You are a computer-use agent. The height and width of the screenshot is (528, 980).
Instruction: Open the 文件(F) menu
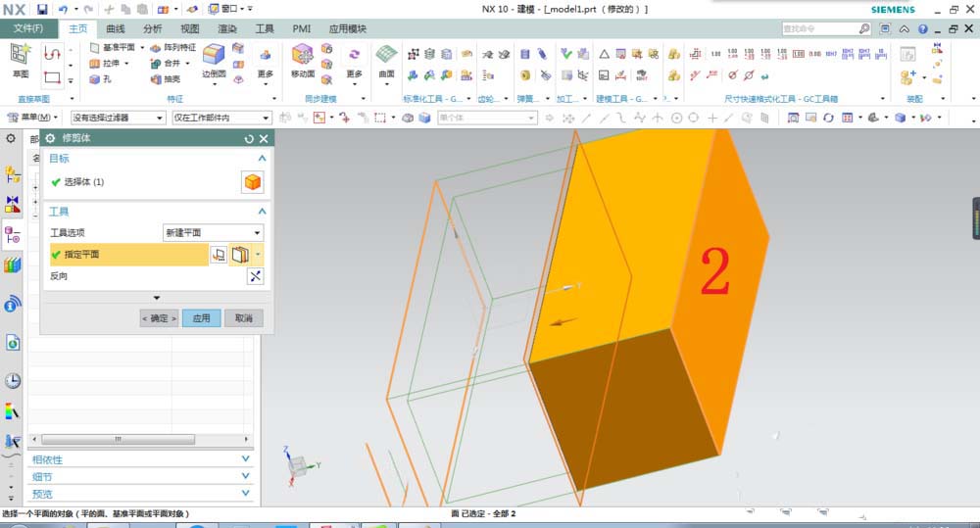[x=28, y=28]
